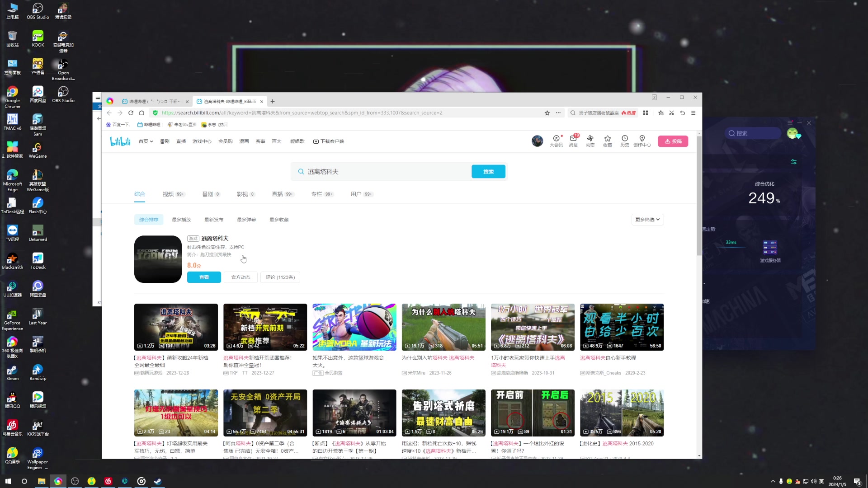This screenshot has width=868, height=488.
Task: Sort results by 最多弹幕
Action: (246, 220)
